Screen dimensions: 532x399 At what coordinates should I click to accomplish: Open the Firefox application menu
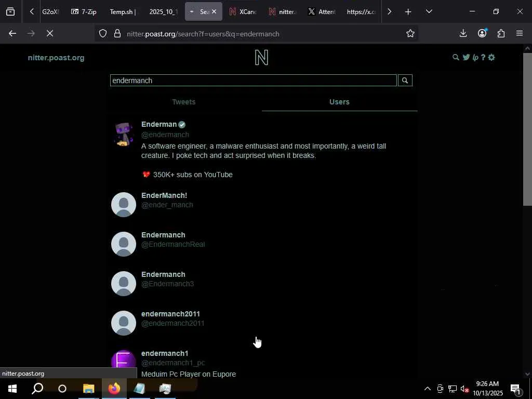pyautogui.click(x=520, y=33)
